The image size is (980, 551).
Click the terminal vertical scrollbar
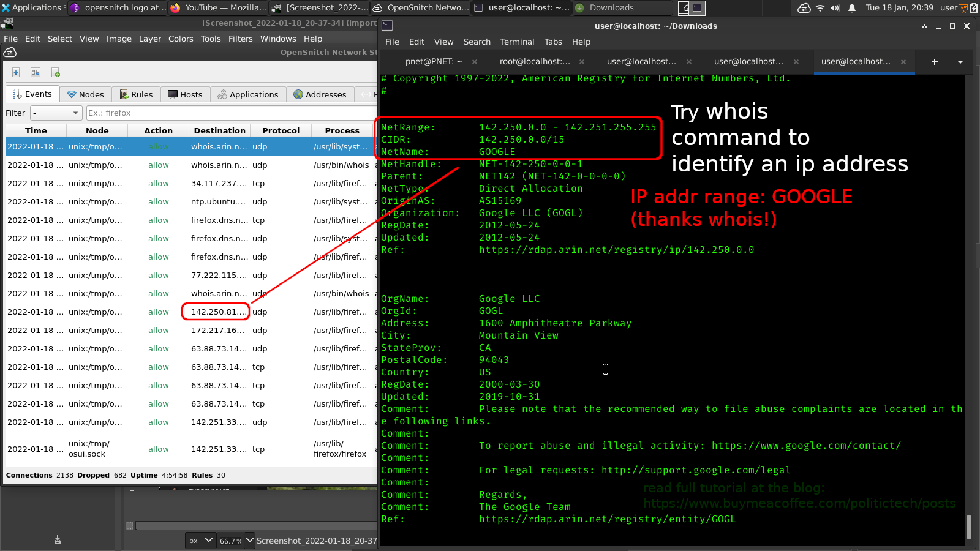[x=969, y=527]
